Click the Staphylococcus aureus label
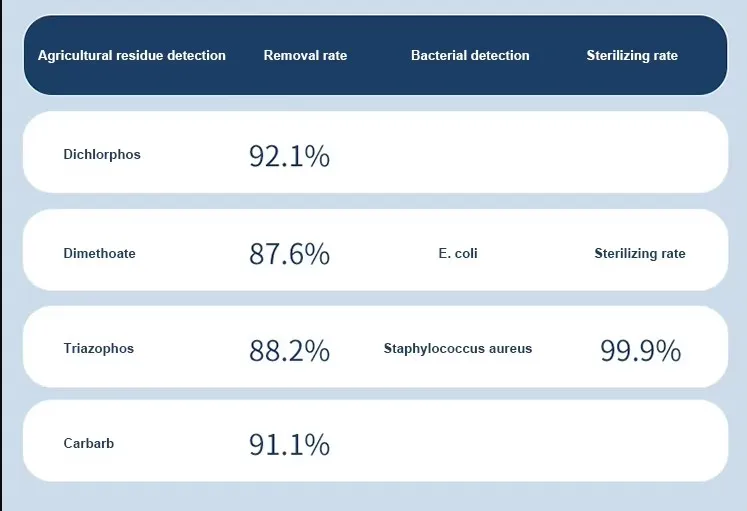This screenshot has height=511, width=747. [x=458, y=349]
